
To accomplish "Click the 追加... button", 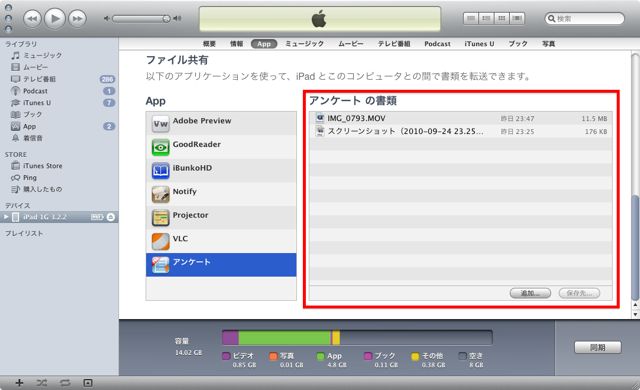I will (530, 293).
